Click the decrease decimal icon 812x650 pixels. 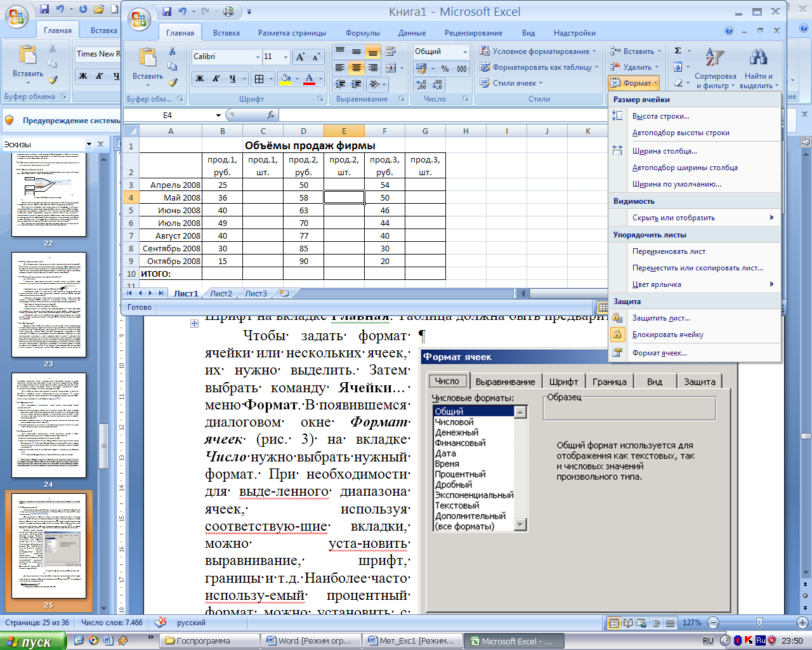pyautogui.click(x=437, y=84)
